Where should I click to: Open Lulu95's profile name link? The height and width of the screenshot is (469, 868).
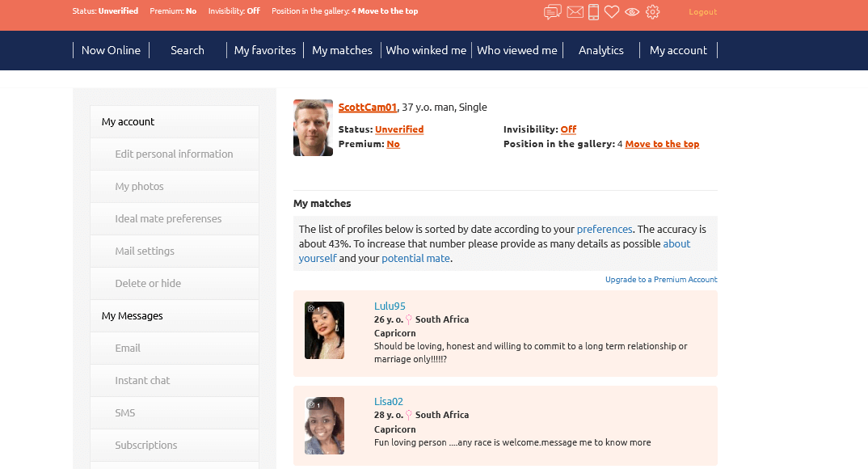pyautogui.click(x=390, y=306)
